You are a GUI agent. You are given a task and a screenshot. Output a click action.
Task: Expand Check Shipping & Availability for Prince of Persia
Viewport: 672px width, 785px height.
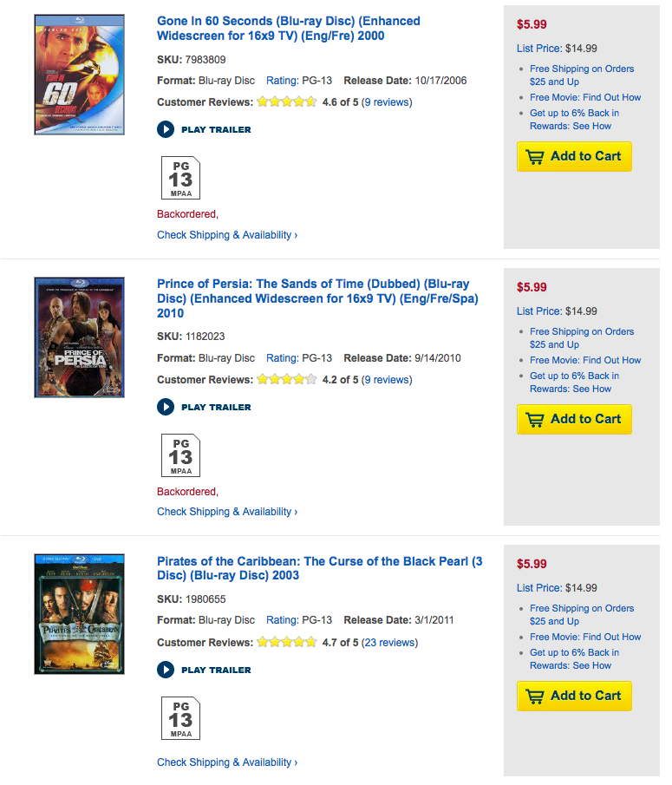tap(226, 512)
